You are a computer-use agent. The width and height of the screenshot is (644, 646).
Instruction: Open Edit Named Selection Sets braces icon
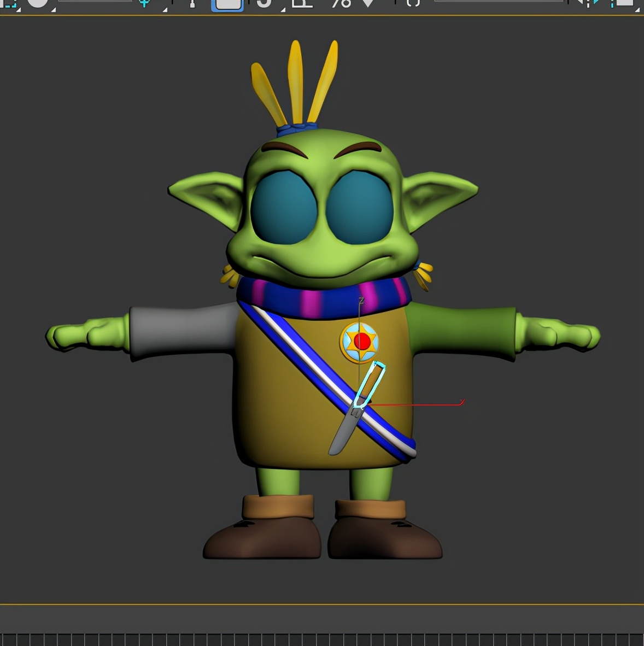pyautogui.click(x=413, y=3)
